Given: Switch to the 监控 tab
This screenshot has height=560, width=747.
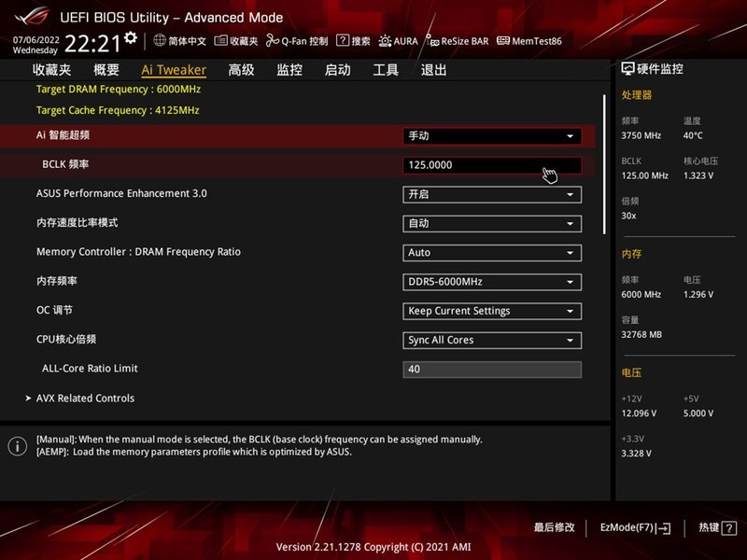Looking at the screenshot, I should [x=290, y=70].
